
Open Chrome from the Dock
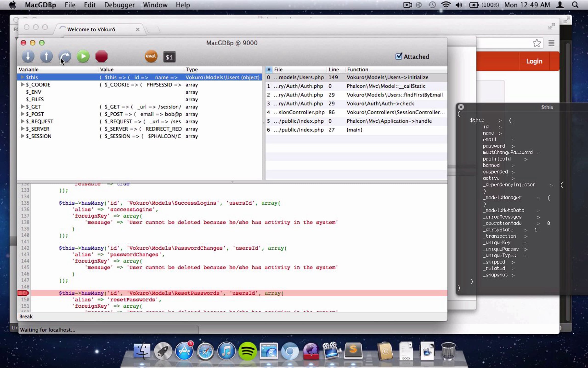290,351
